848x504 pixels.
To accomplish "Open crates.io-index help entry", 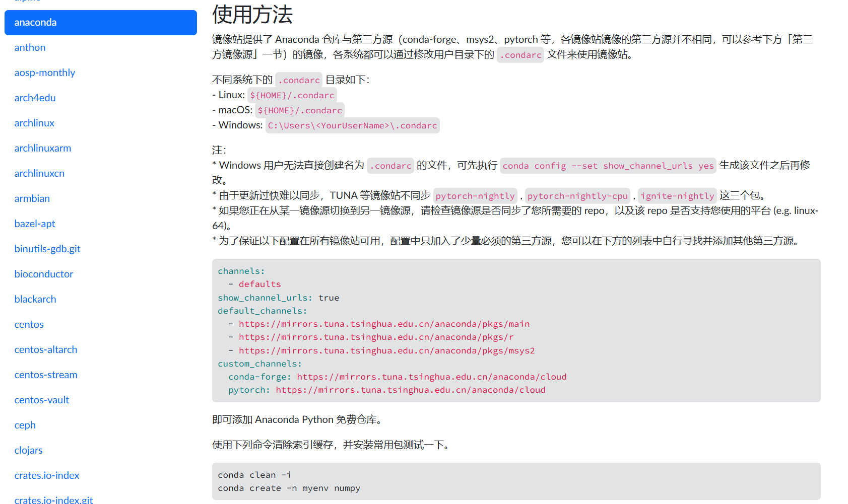I will tap(47, 476).
